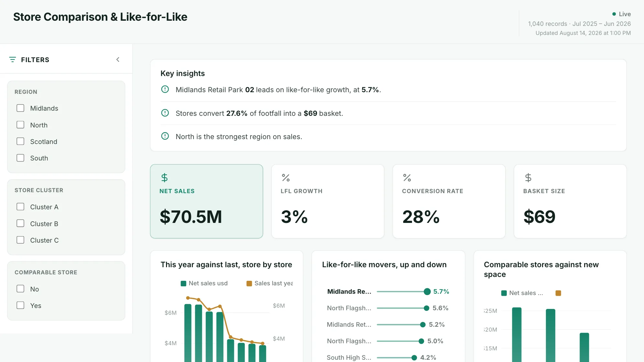Open the LFL Growth KPI card

pyautogui.click(x=328, y=201)
